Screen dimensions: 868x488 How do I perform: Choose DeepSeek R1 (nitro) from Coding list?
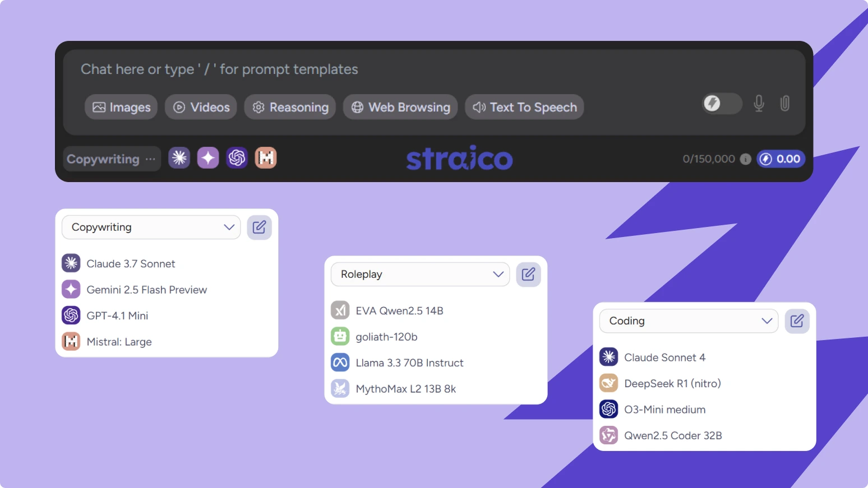(672, 384)
